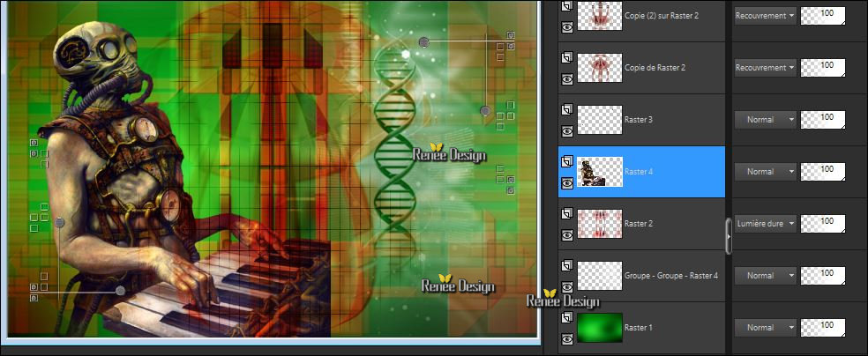Hide the Groupe - Groupe - Raster 4 layer
Viewport: 868px width, 356px height.
[x=567, y=287]
